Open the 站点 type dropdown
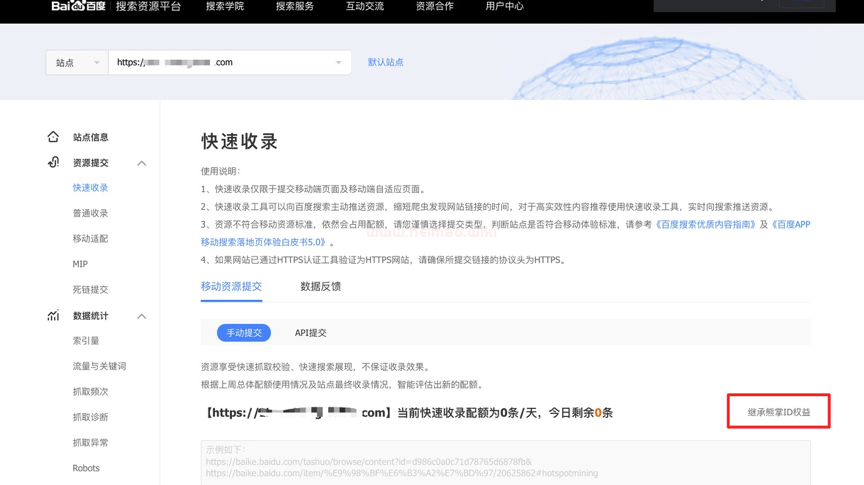Screen dimensions: 864x485 click(77, 63)
